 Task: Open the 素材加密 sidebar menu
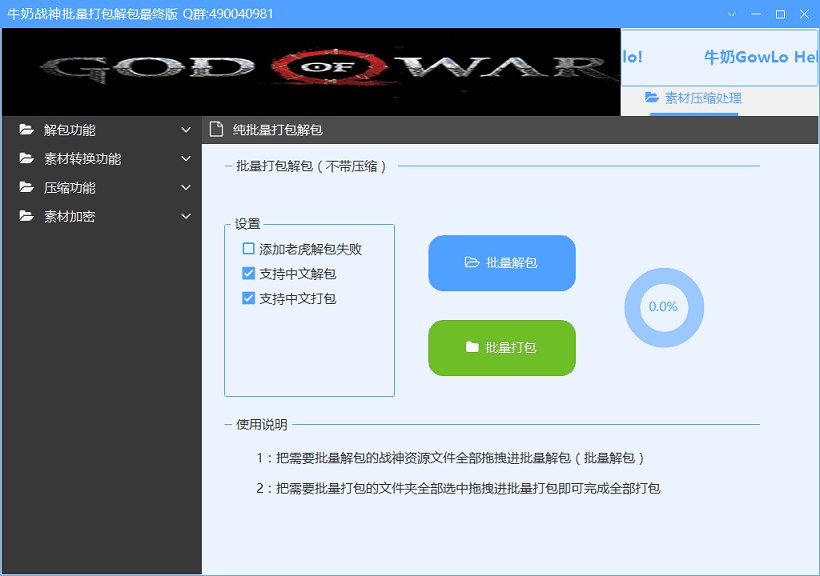[x=102, y=216]
